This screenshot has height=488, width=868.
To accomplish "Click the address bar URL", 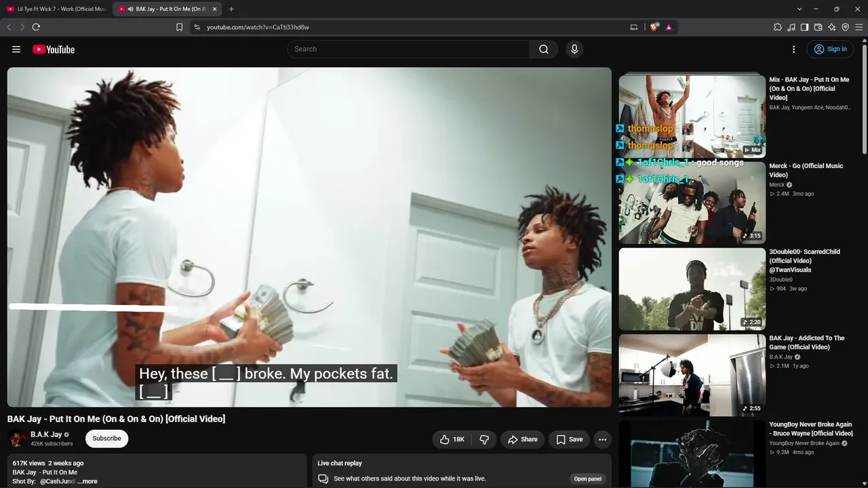I will coord(258,27).
